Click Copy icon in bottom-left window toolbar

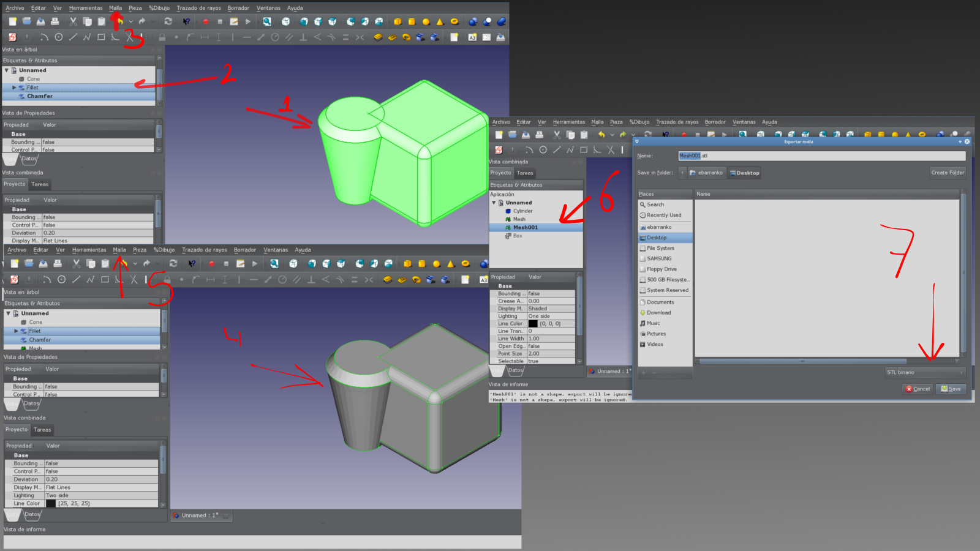[x=91, y=264]
